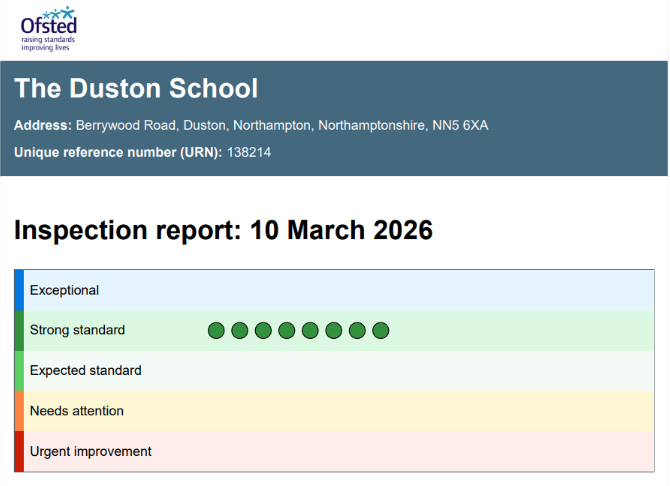Image resolution: width=670 pixels, height=486 pixels.
Task: Click the 'Needs attention' grade label
Action: pos(76,411)
